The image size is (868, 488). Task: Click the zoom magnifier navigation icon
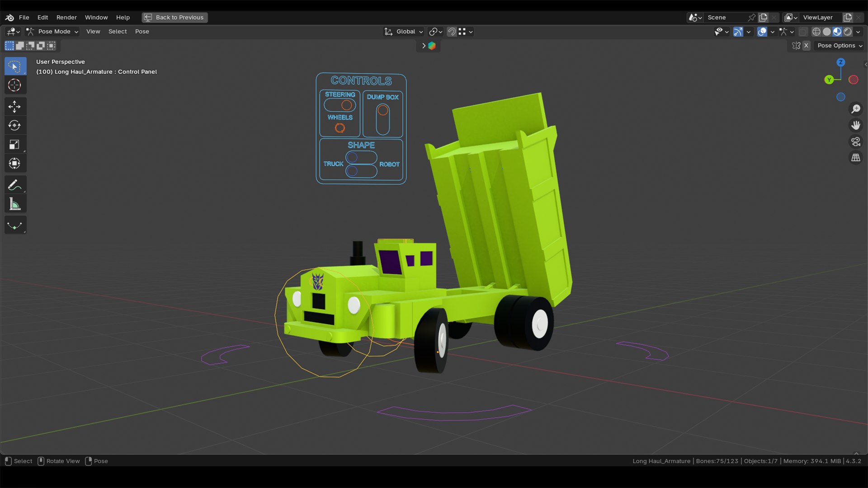[x=856, y=109]
